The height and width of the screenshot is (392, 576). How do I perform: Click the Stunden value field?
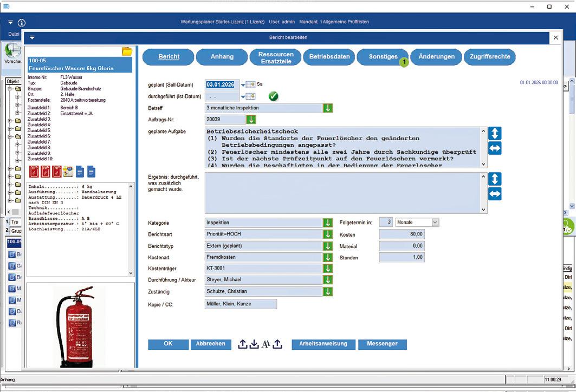402,258
